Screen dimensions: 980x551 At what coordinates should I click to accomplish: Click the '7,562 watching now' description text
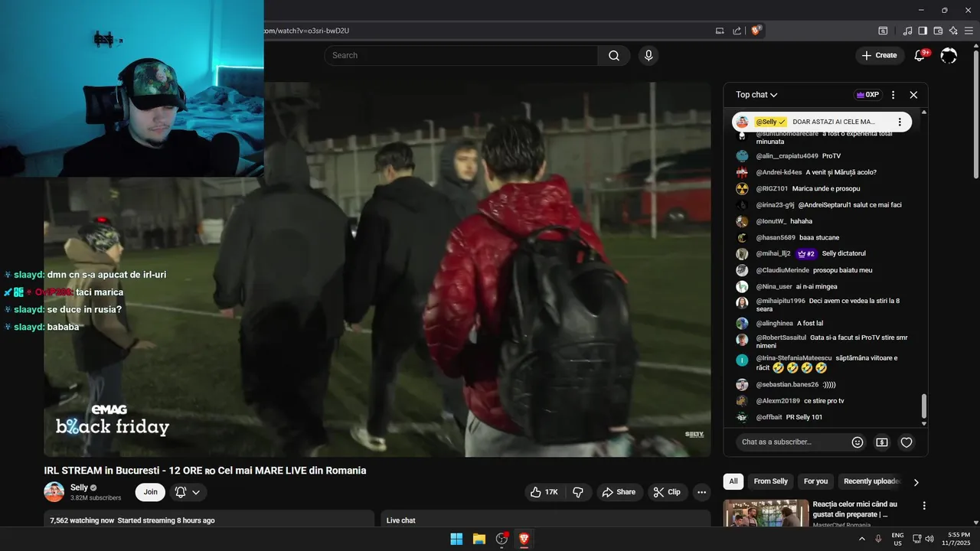pos(82,520)
